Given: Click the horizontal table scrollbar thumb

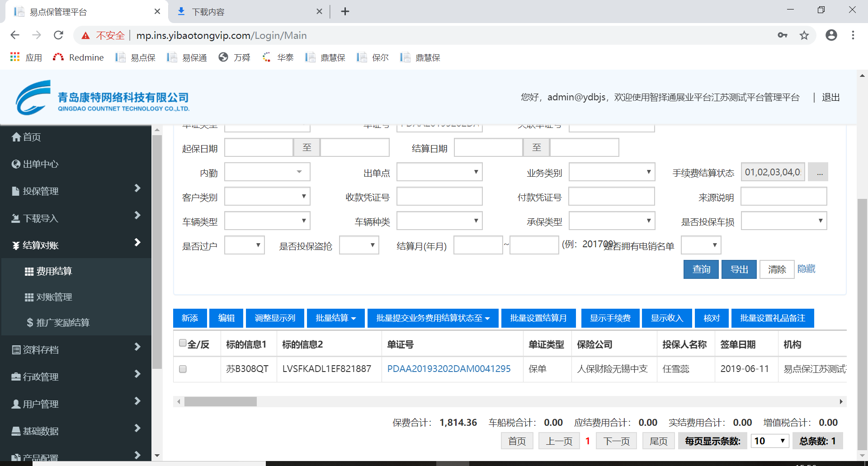Looking at the screenshot, I should click(x=220, y=402).
